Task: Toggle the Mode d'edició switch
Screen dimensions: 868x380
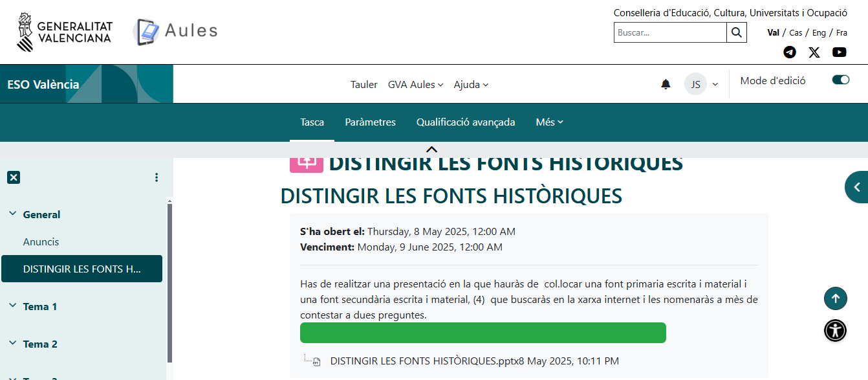Action: (x=840, y=80)
